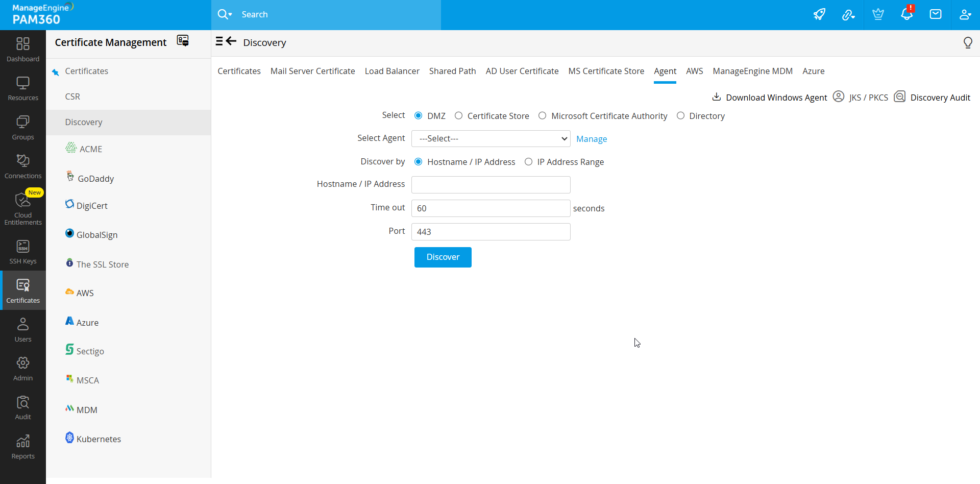Viewport: 980px width, 484px height.
Task: Switch to the MS Certificate Store tab
Action: (606, 71)
